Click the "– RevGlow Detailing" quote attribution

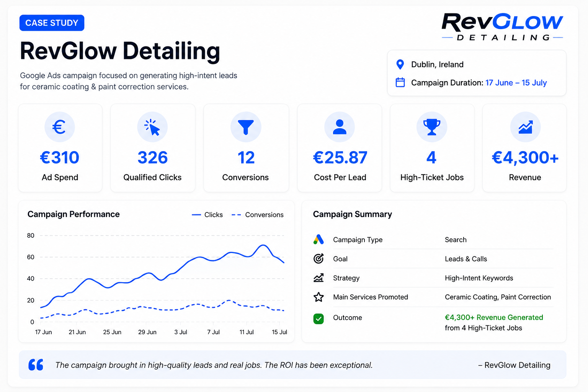coord(514,365)
